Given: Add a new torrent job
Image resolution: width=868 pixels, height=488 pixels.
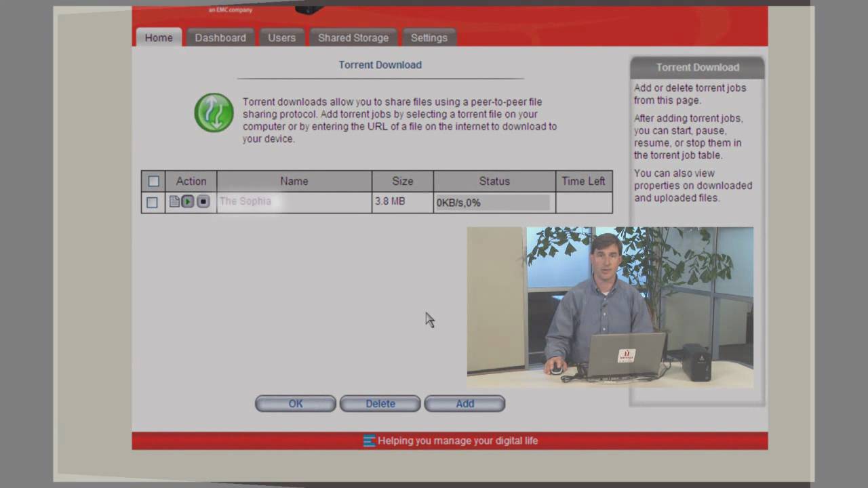Looking at the screenshot, I should point(465,403).
